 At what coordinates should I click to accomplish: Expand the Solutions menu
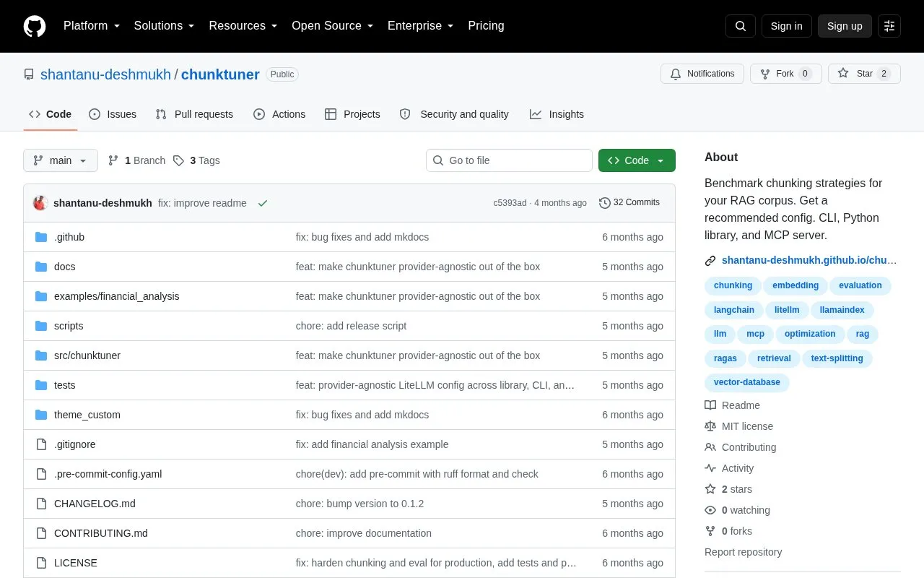coord(164,26)
